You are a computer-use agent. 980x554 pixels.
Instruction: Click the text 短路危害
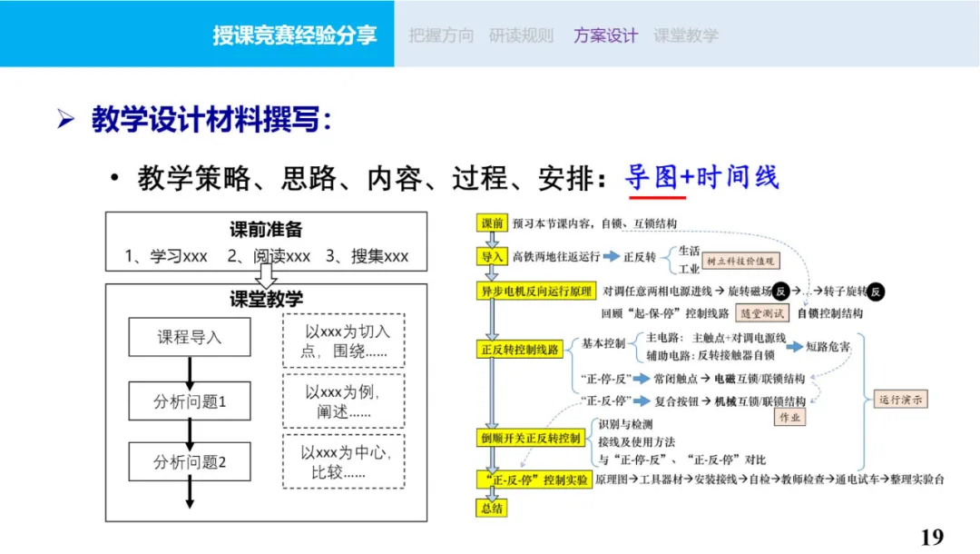828,346
